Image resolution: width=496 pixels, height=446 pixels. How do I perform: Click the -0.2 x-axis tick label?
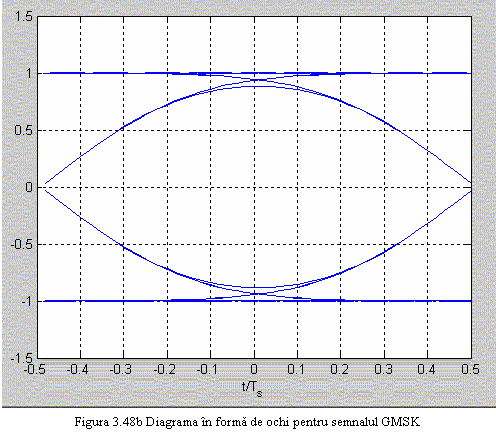pos(164,369)
